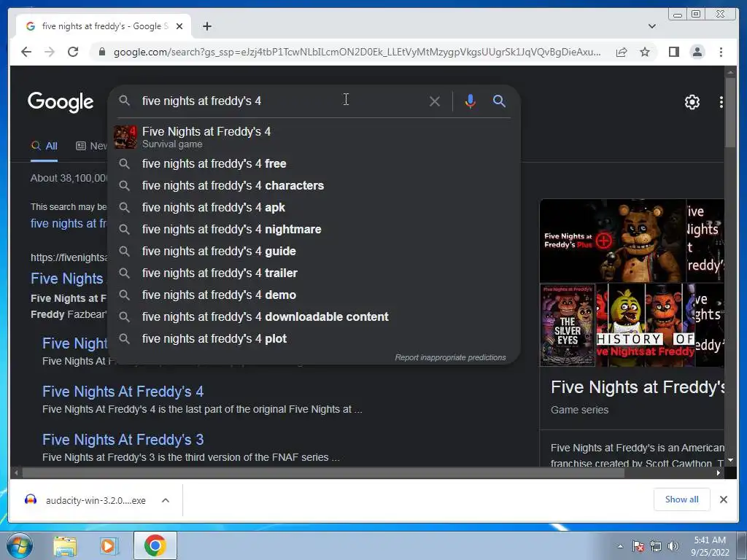Switch to the News results tab
Screen dimensions: 747x560
pyautogui.click(x=92, y=146)
